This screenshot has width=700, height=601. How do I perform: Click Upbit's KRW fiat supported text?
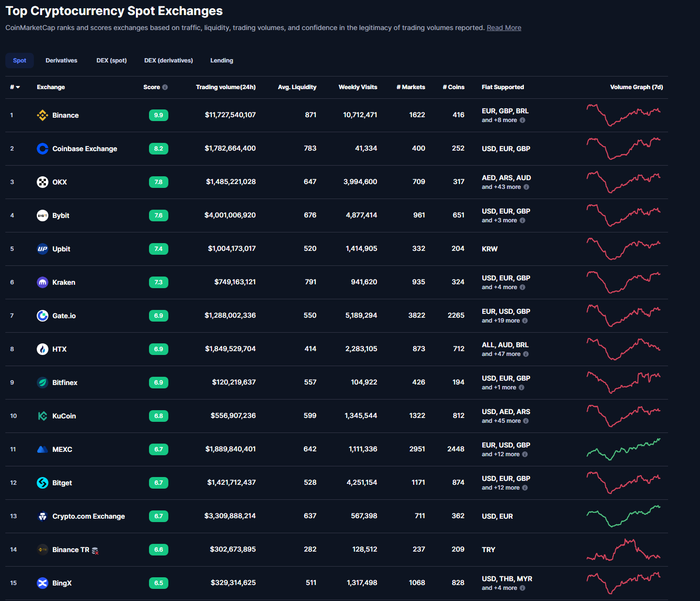[x=490, y=249]
